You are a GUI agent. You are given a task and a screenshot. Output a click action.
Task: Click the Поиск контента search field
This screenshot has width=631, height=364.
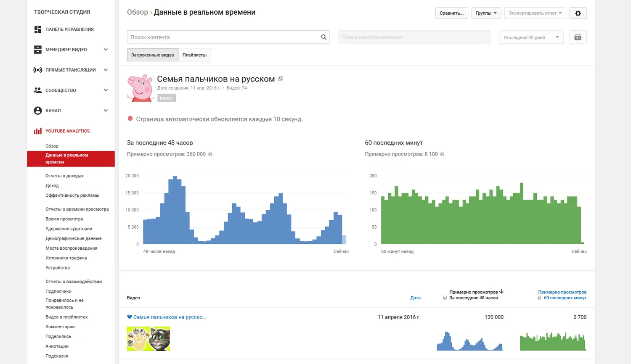click(223, 37)
